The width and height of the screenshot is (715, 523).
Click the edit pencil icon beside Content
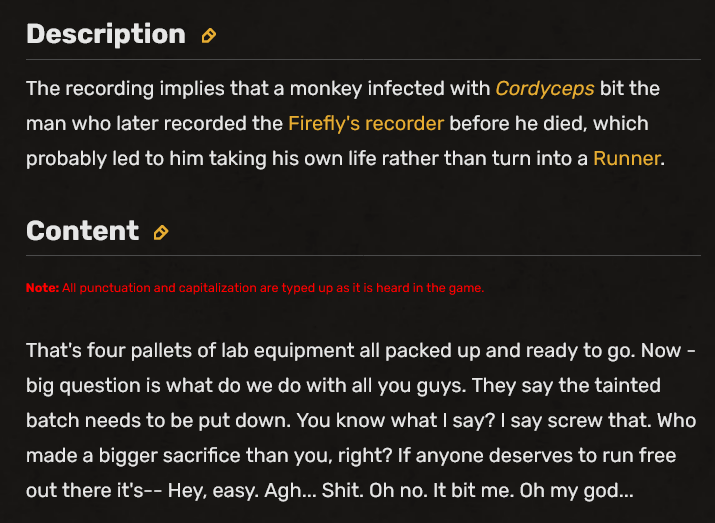161,233
